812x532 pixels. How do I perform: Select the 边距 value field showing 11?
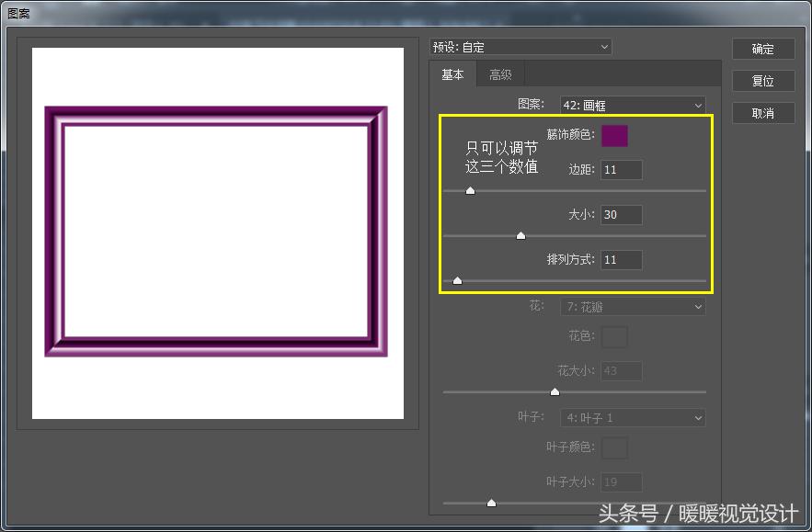pos(620,169)
